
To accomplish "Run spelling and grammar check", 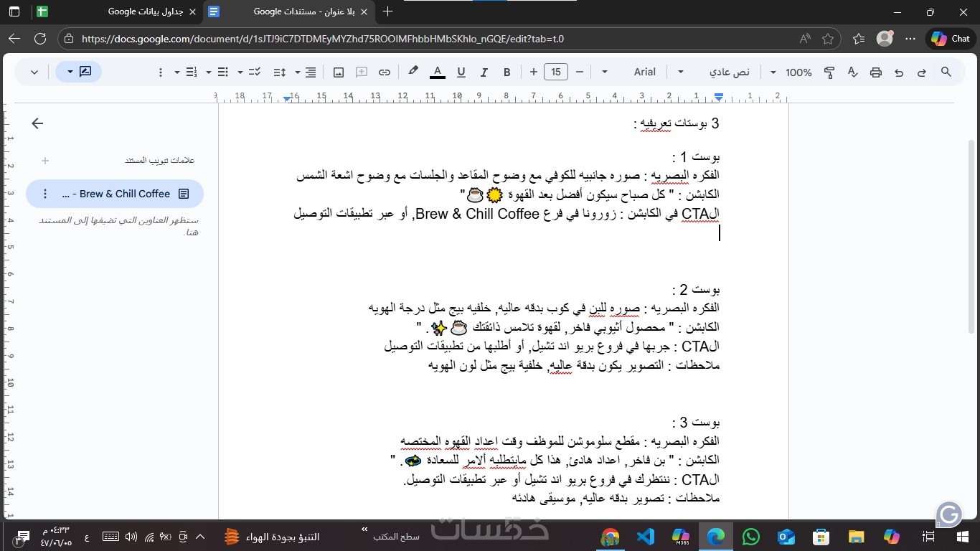I will [852, 72].
